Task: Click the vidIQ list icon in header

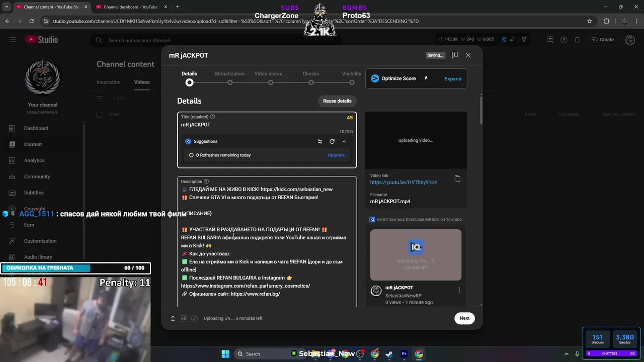Action: (x=512, y=40)
